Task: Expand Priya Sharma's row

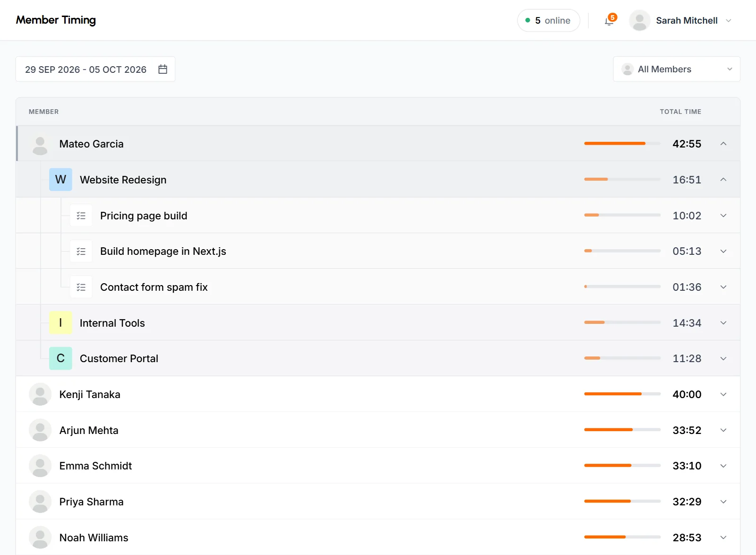Action: click(x=723, y=502)
